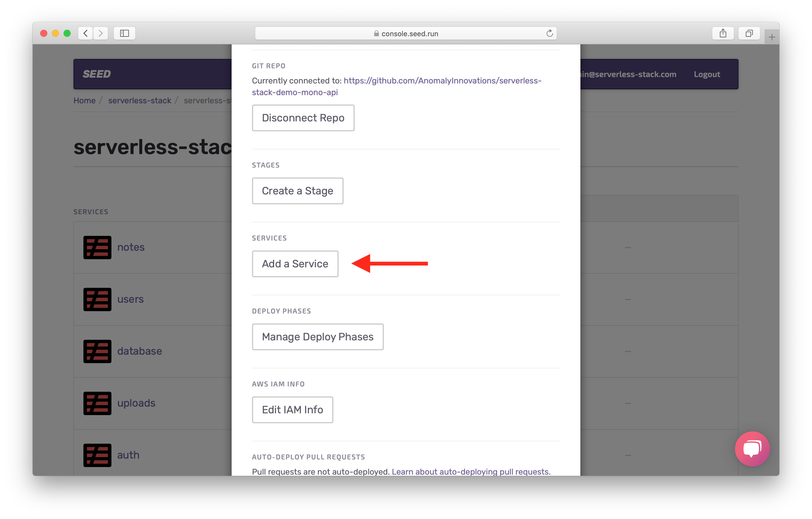812x519 pixels.
Task: Click the Add a Service button
Action: click(295, 264)
